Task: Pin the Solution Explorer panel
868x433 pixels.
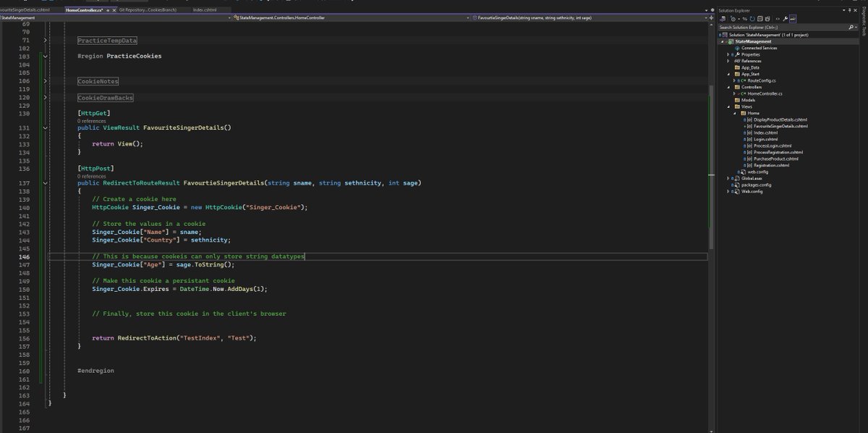Action: (849, 10)
